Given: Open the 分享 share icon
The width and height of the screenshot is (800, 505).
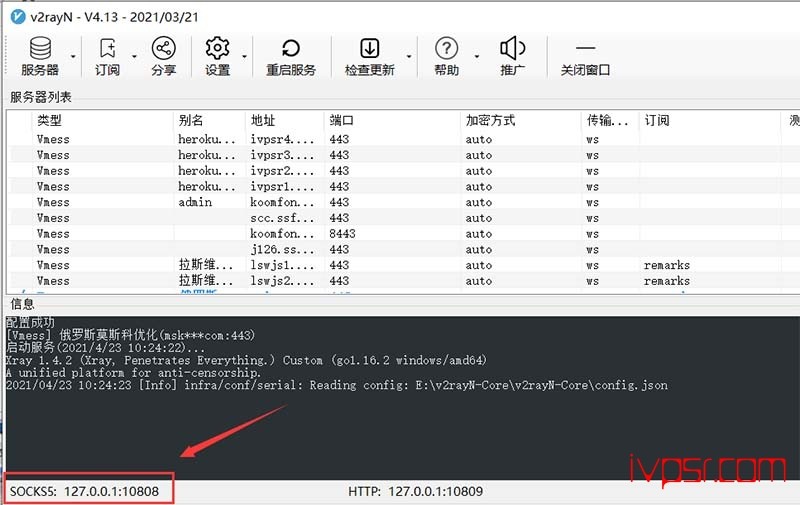Looking at the screenshot, I should [x=164, y=56].
